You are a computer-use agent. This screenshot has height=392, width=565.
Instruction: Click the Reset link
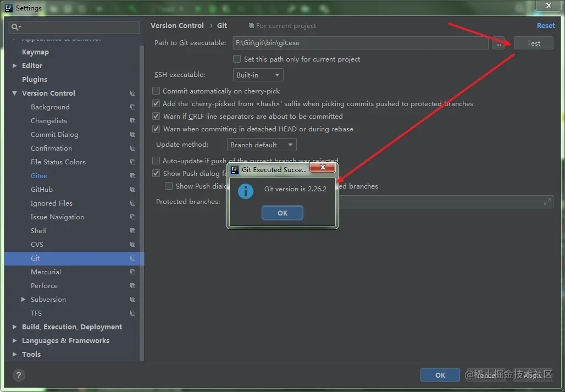click(x=546, y=26)
